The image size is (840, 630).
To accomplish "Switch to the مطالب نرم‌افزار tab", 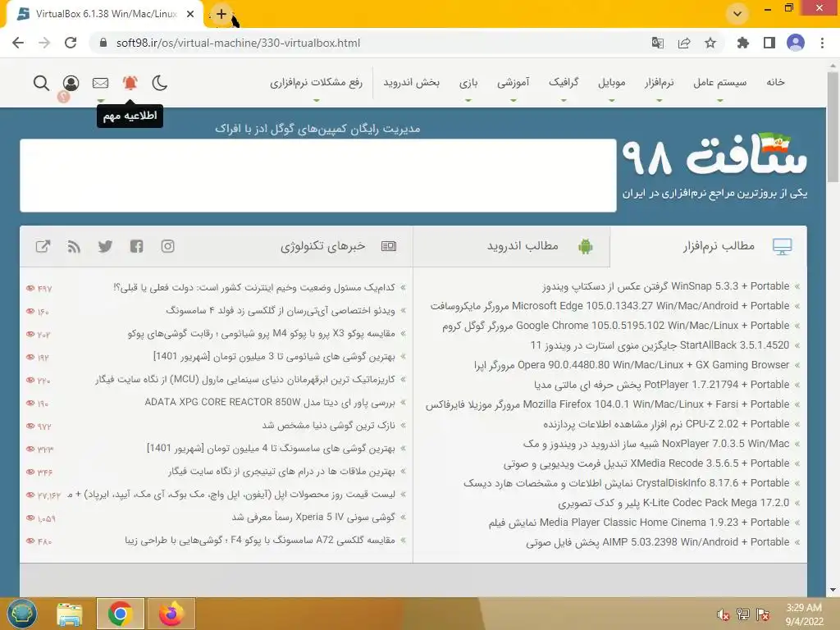I will tap(709, 246).
